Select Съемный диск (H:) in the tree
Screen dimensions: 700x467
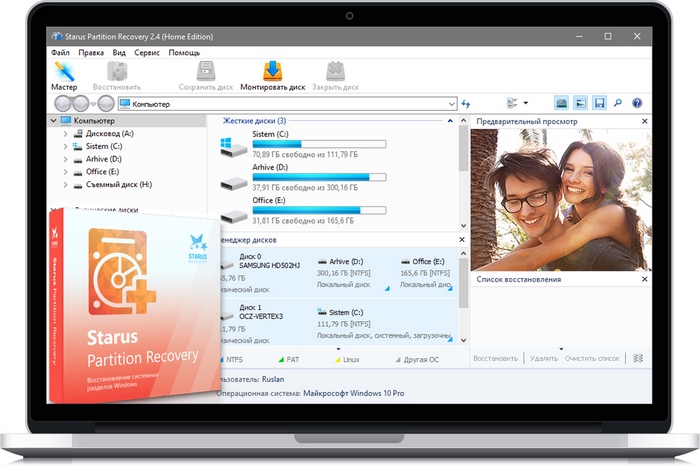[118, 184]
